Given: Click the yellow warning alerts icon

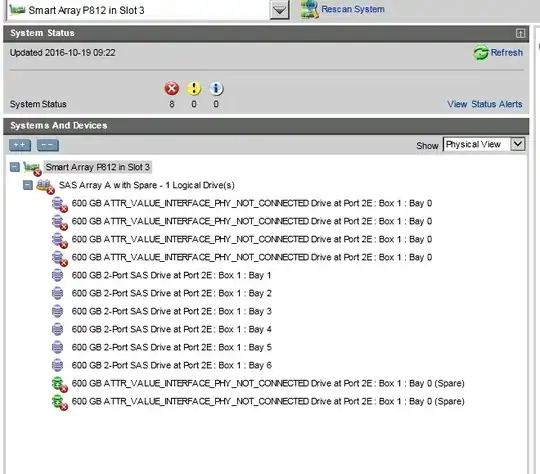Looking at the screenshot, I should pyautogui.click(x=194, y=89).
